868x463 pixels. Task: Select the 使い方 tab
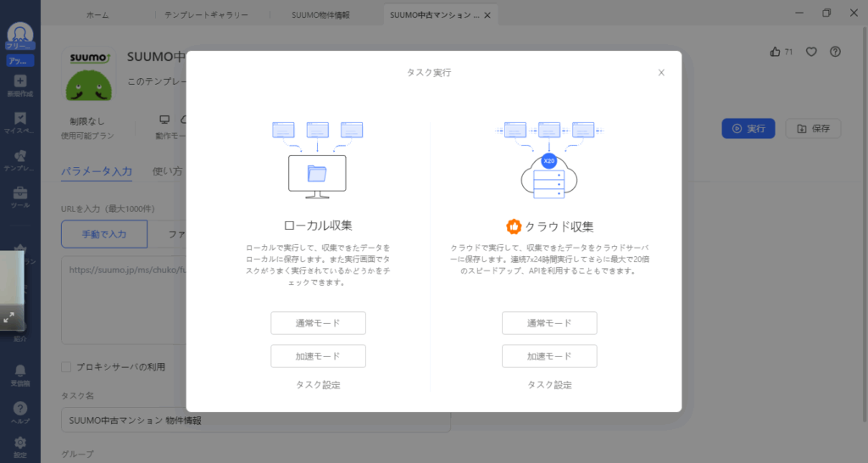[167, 171]
